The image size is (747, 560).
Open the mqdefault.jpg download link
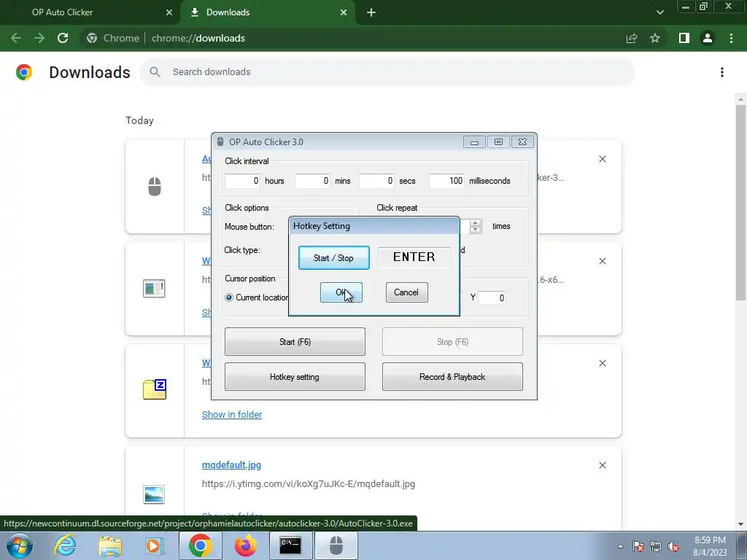tap(231, 464)
